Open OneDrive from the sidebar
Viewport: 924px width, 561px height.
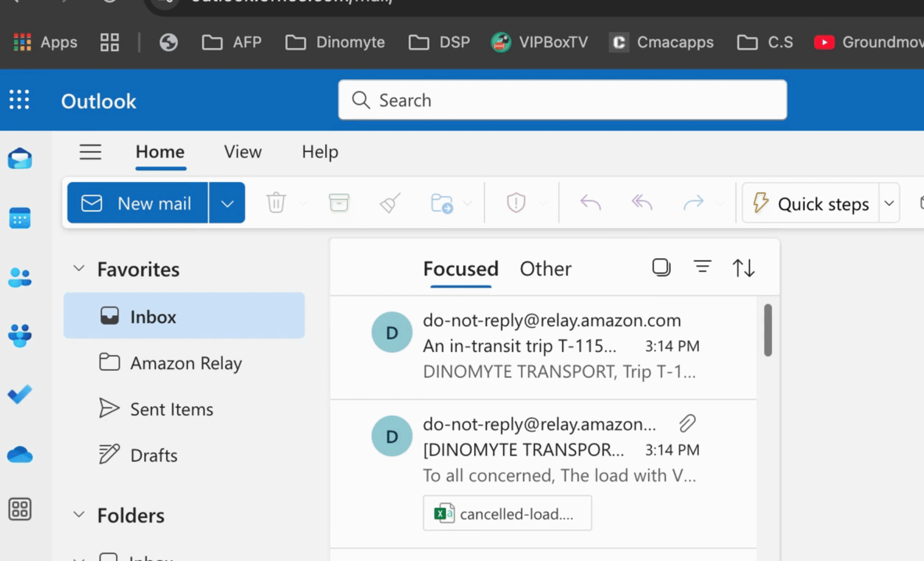coord(20,455)
